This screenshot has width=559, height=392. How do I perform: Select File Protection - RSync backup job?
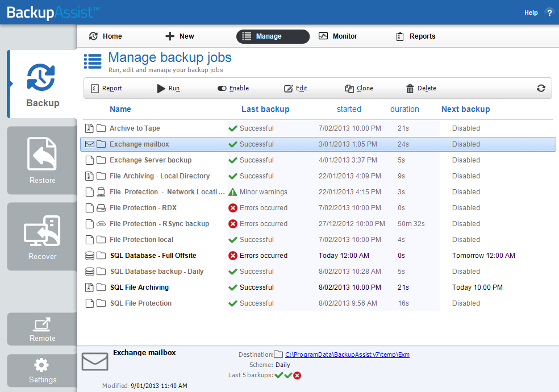(x=318, y=224)
